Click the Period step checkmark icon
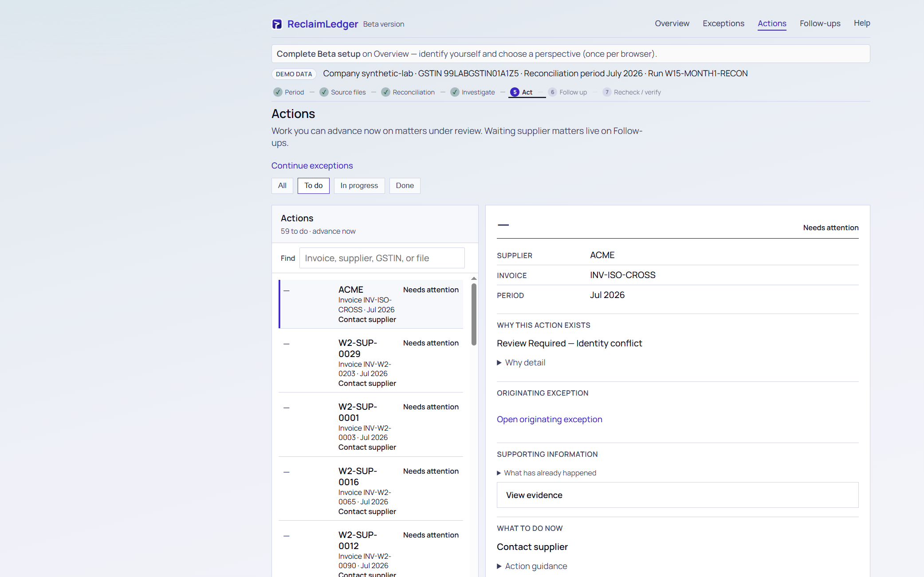The image size is (924, 577). [278, 92]
